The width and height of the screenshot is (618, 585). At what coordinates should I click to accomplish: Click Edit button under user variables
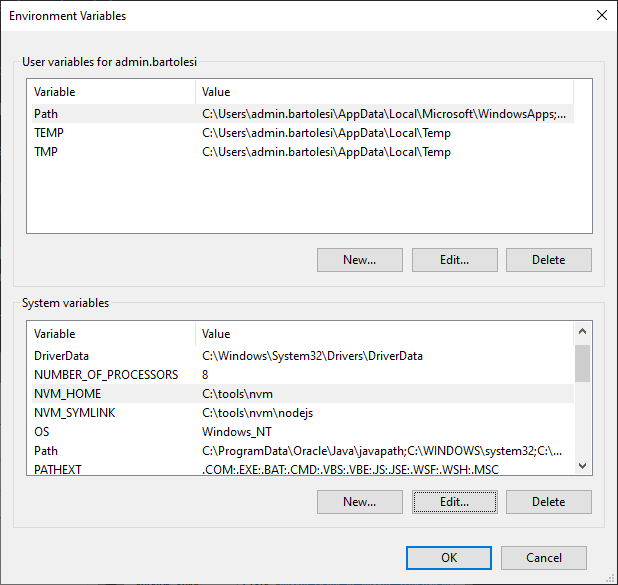click(454, 260)
